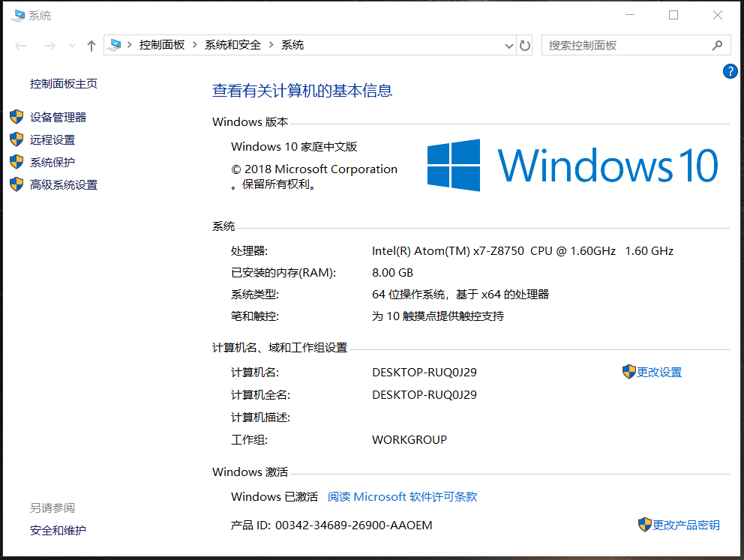The height and width of the screenshot is (560, 744).
Task: Click 为 10 触摸点提供触控支持 text
Action: click(438, 316)
